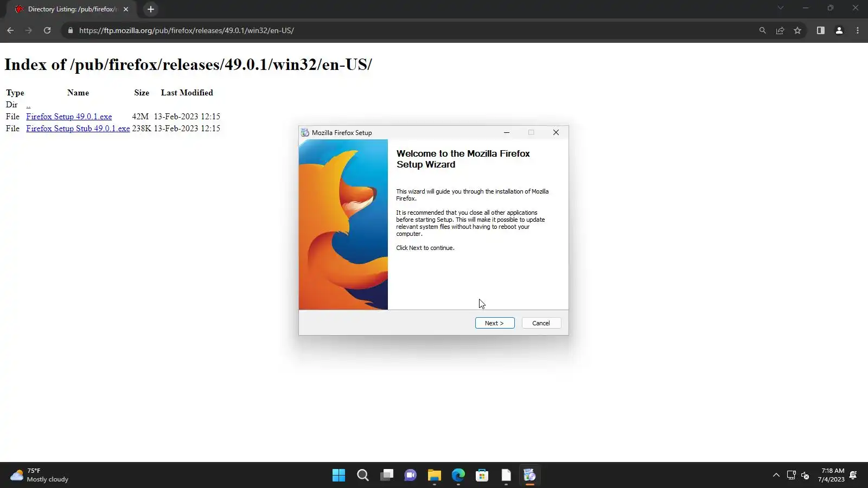868x488 pixels.
Task: Open the notification center icon
Action: (x=853, y=476)
